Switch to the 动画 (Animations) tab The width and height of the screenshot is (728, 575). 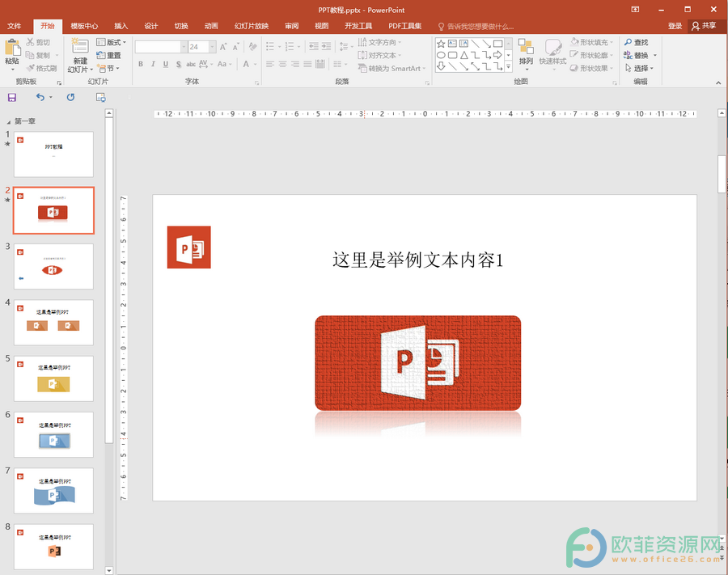pos(211,26)
